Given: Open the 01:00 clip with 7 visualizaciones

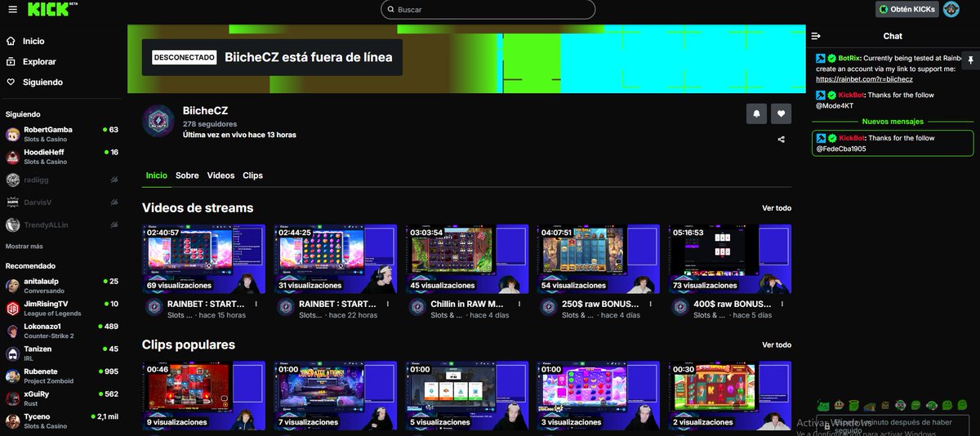Looking at the screenshot, I should point(335,396).
